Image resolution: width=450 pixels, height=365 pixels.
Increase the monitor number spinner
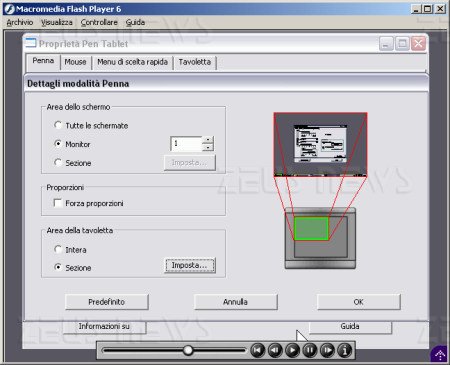208,140
